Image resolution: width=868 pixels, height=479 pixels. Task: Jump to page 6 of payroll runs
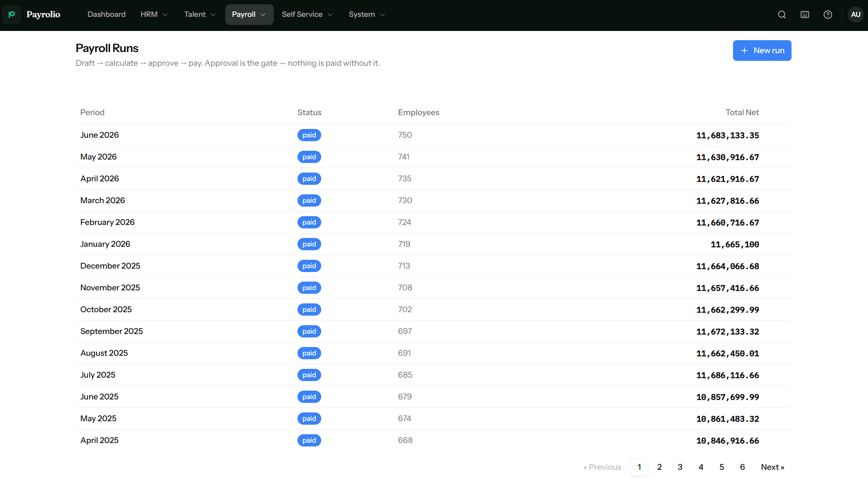coord(742,467)
